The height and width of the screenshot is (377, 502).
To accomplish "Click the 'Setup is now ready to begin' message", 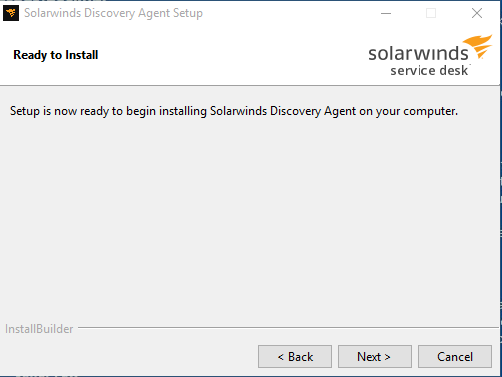I will [234, 111].
